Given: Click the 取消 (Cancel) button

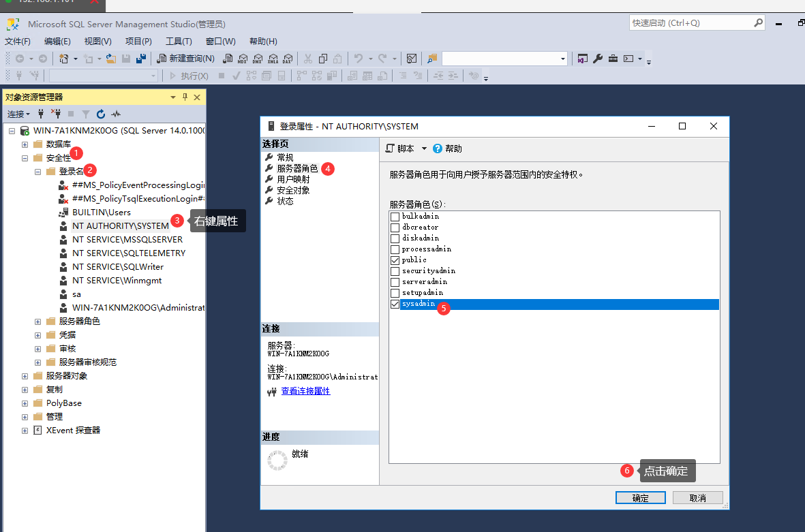Looking at the screenshot, I should tap(698, 498).
